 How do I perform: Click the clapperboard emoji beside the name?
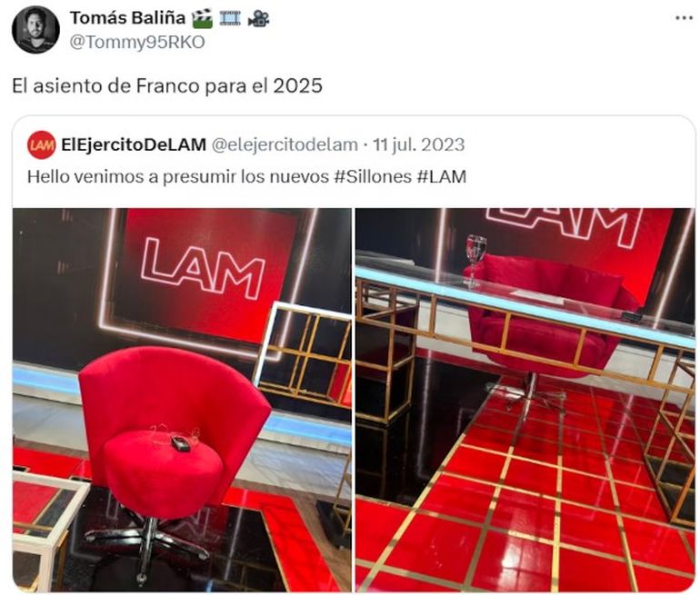[202, 19]
